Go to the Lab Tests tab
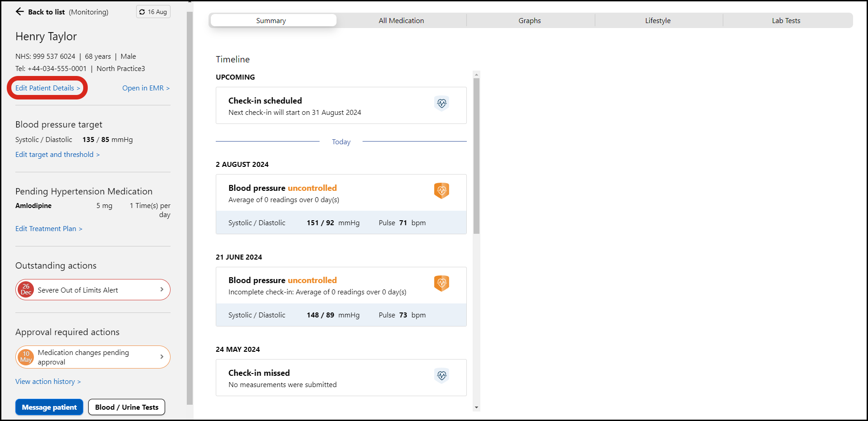The image size is (868, 421). click(786, 21)
